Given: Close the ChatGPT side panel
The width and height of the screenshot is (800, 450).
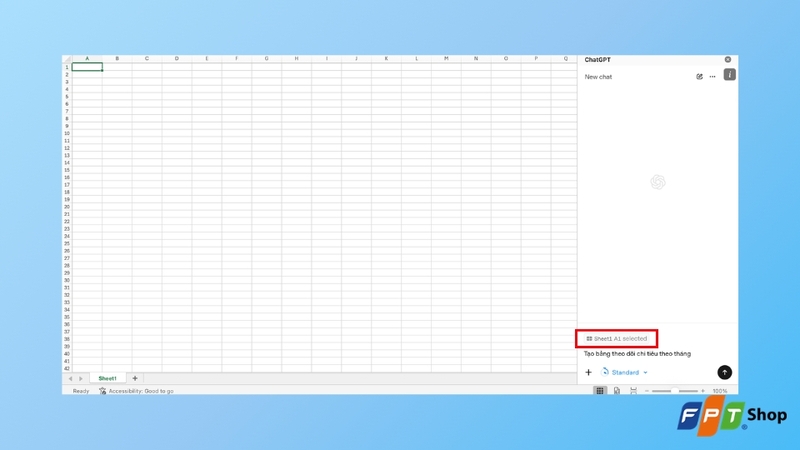Looking at the screenshot, I should click(x=728, y=60).
